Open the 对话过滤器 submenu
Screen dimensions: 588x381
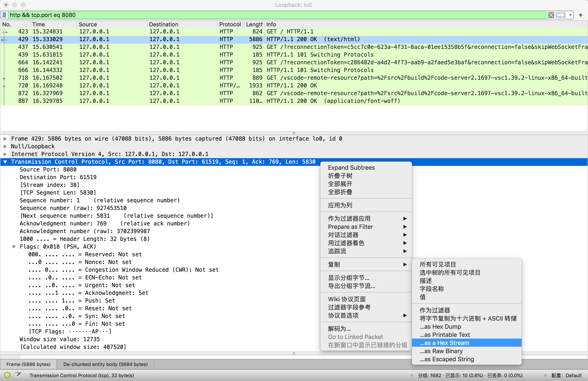[x=366, y=235]
